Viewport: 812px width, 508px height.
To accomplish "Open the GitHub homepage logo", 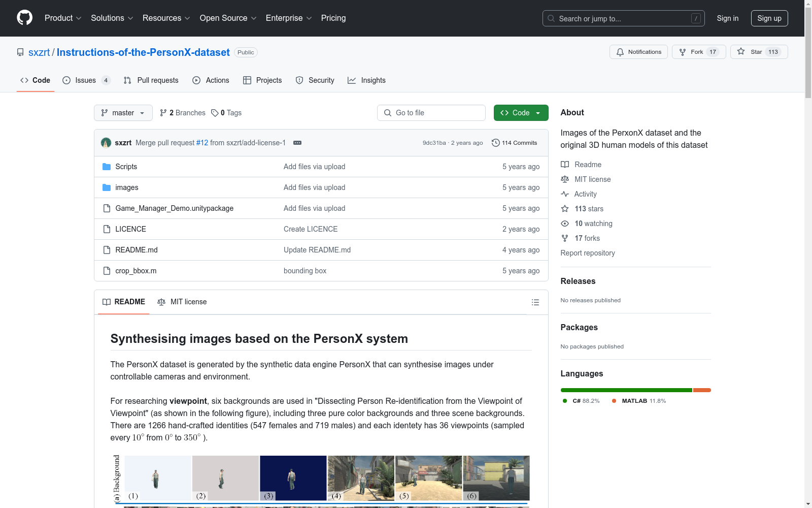I will pos(24,18).
